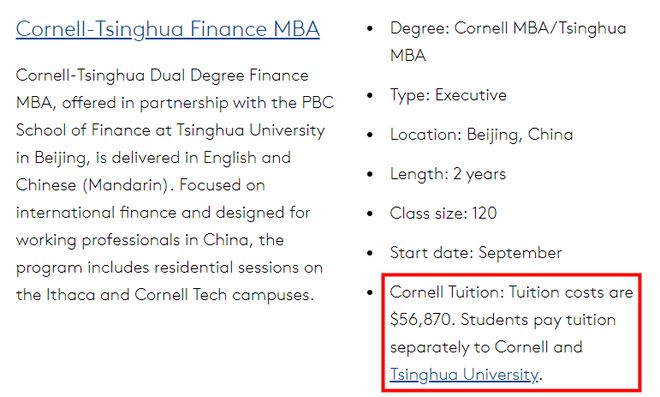
Task: Click the bullet point beside Type: Executive
Action: pyautogui.click(x=370, y=95)
